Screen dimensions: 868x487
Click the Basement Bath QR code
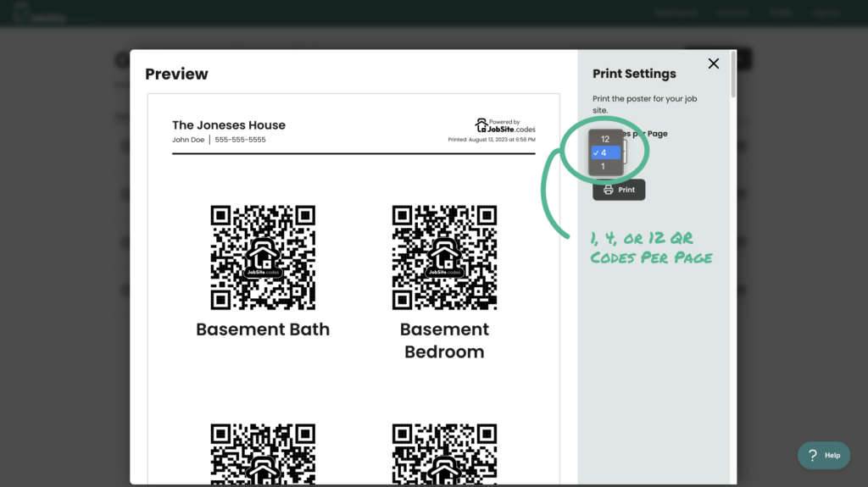click(x=263, y=257)
